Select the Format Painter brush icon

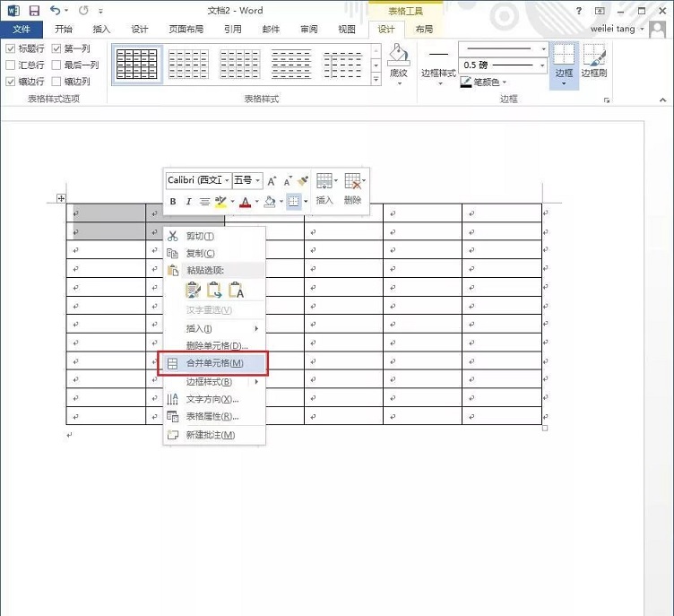[303, 180]
